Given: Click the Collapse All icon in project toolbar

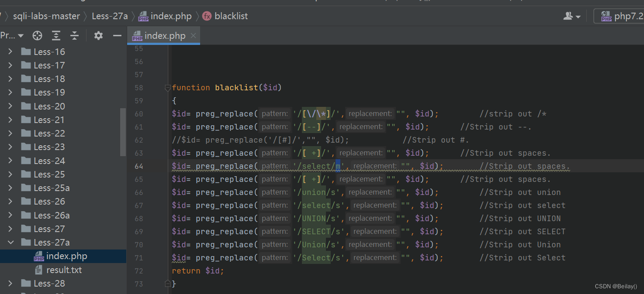Looking at the screenshot, I should pos(75,36).
